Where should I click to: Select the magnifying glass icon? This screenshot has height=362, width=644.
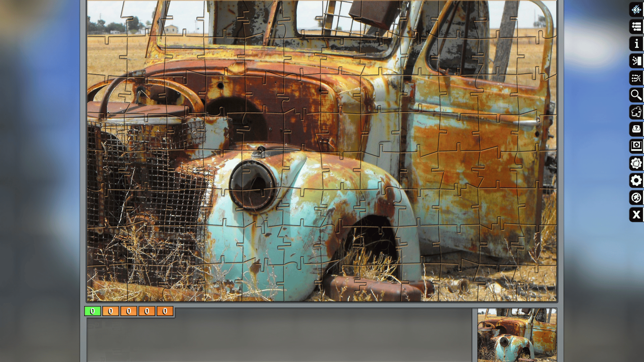point(636,95)
